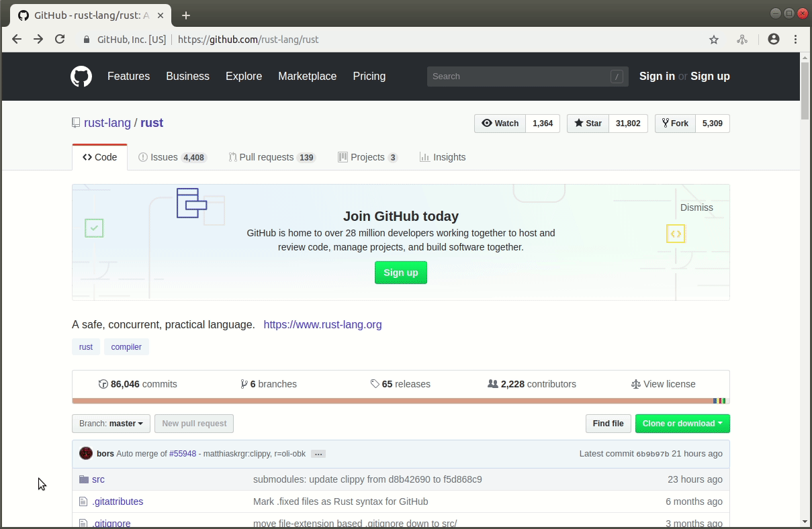Click the rust-lang owner link
Viewport: 812px width, 529px height.
[x=107, y=123]
